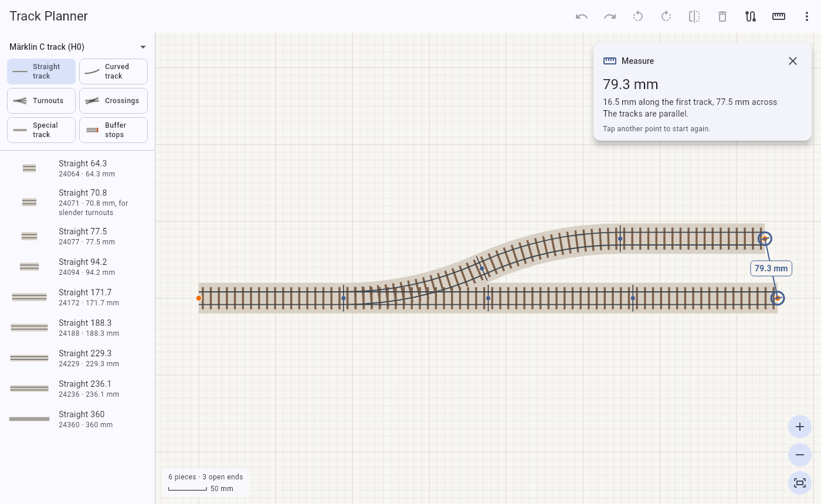Click the fit-to-view icon button
Viewport: 821px width, 504px height.
[x=800, y=483]
